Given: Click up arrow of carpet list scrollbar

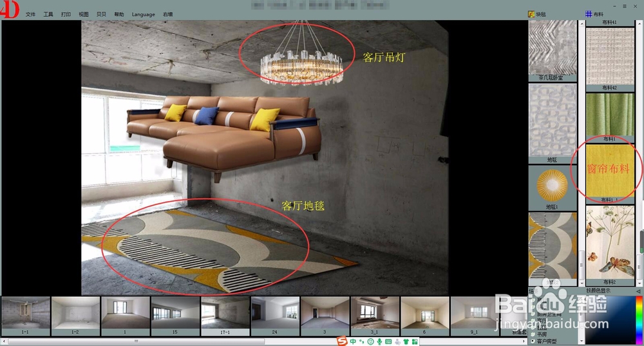Looking at the screenshot, I should (x=582, y=24).
